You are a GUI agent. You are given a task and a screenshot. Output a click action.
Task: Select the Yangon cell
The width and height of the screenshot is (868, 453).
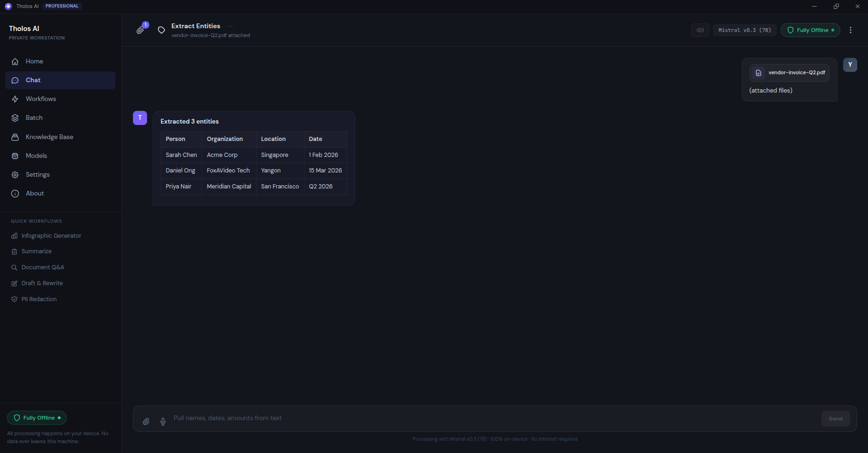coord(280,171)
